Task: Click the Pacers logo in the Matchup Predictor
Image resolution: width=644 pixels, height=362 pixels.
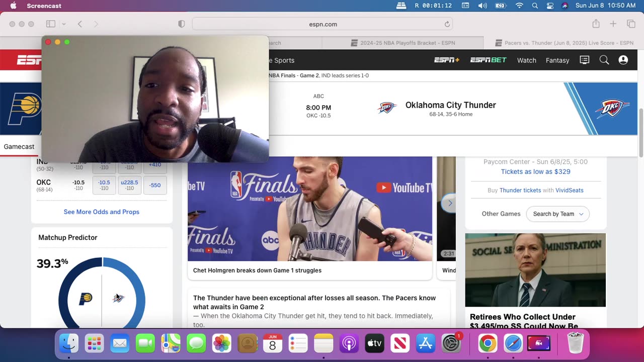Action: tap(86, 299)
